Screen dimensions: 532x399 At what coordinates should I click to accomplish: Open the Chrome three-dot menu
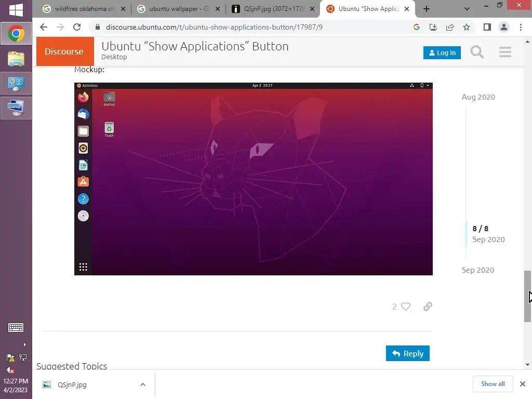(521, 27)
